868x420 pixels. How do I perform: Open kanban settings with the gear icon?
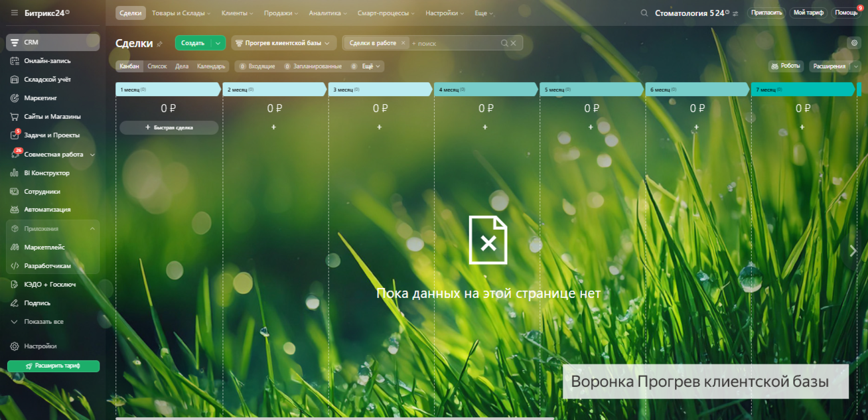click(855, 43)
